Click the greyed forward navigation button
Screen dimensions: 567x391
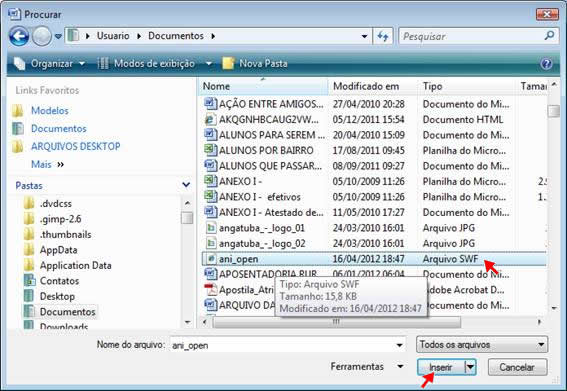(x=42, y=36)
